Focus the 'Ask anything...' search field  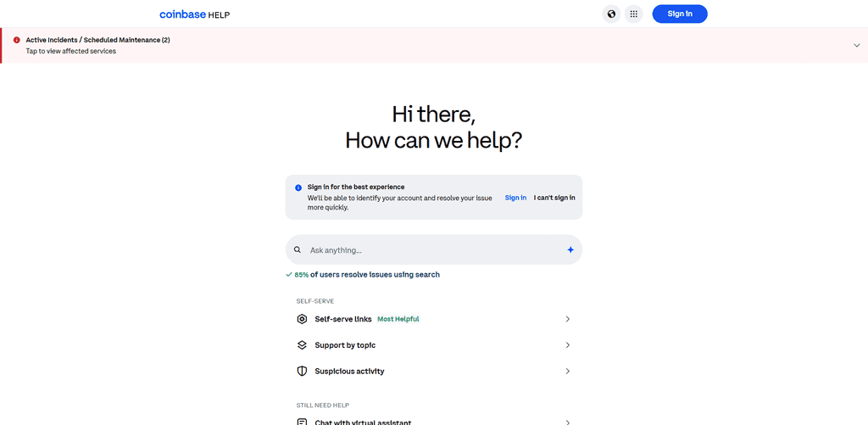click(434, 250)
